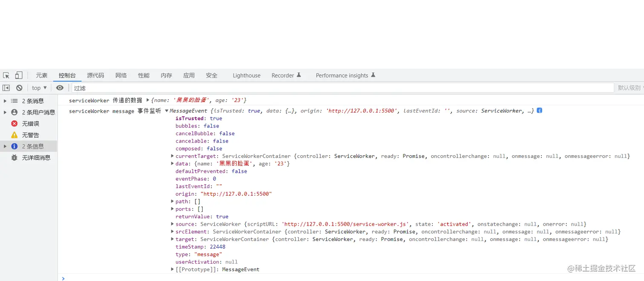
Task: Activate the inspect element picker icon
Action: (x=6, y=75)
